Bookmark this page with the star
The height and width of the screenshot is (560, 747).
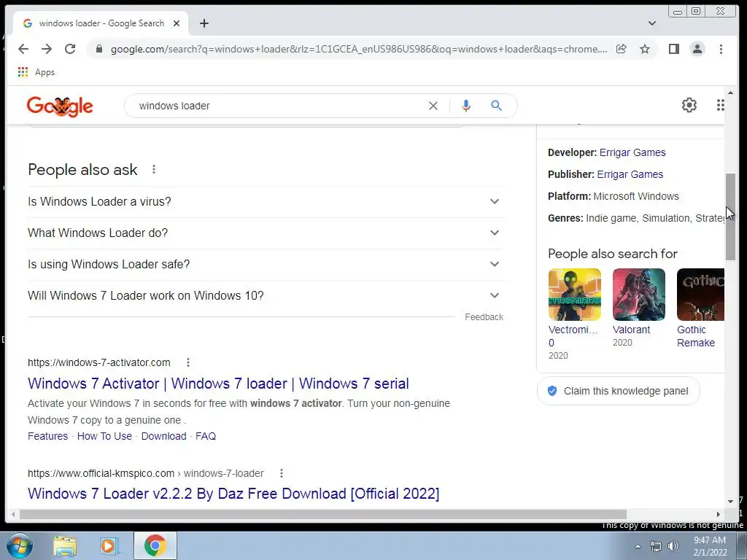(x=645, y=49)
